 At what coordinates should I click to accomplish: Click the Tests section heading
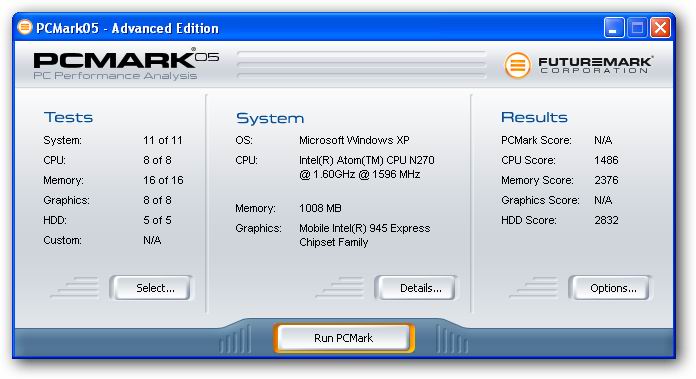coord(68,117)
